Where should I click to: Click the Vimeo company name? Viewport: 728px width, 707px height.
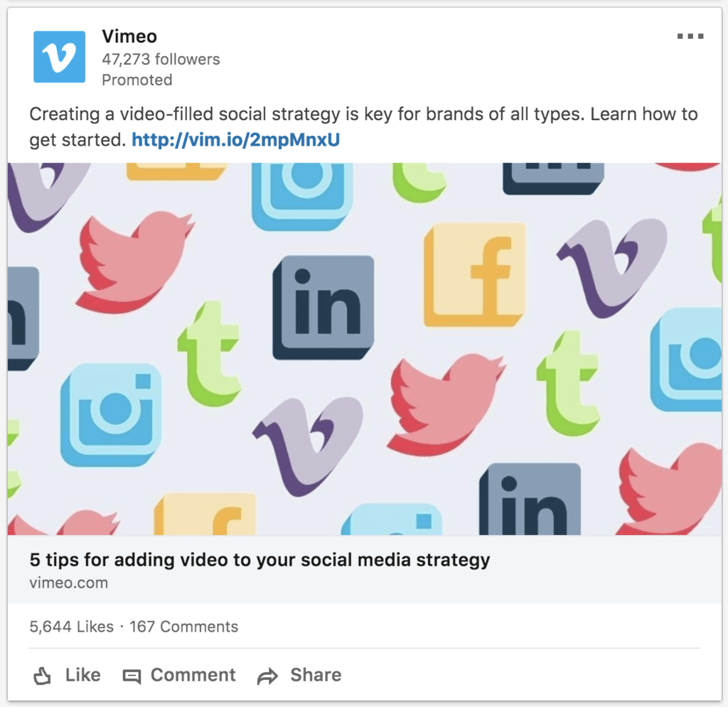point(129,36)
